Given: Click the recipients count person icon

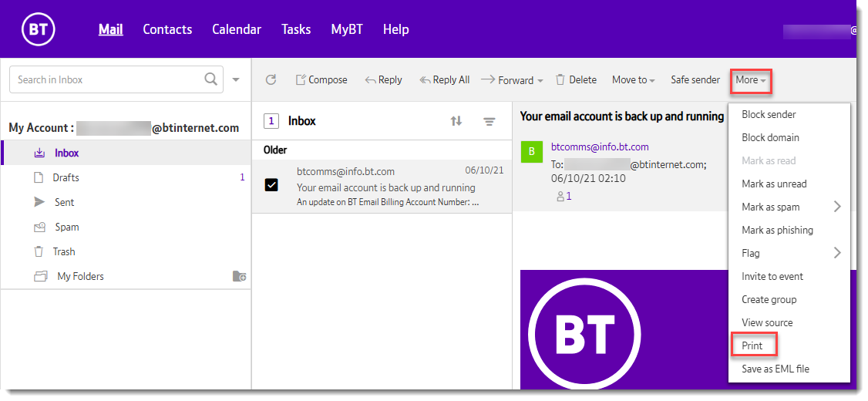Looking at the screenshot, I should pos(560,196).
